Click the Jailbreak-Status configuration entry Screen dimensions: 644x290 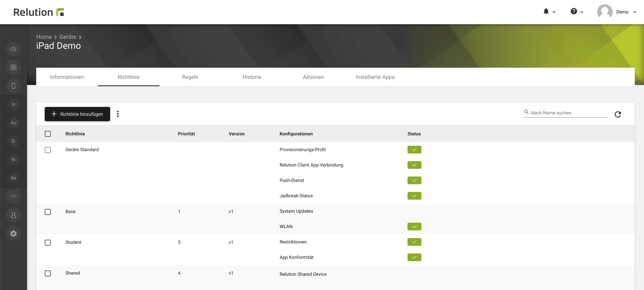(x=296, y=196)
